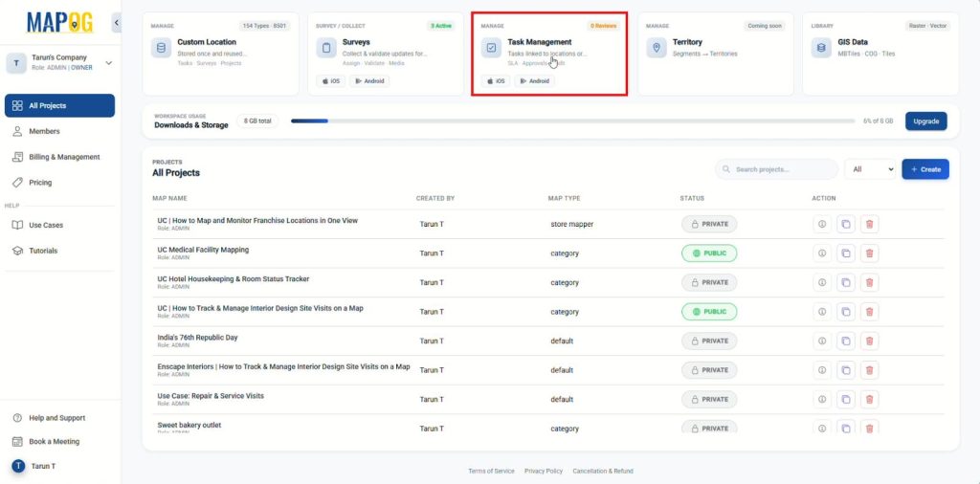The image size is (980, 484).
Task: Click Surveys clipboard icon
Action: pos(326,48)
